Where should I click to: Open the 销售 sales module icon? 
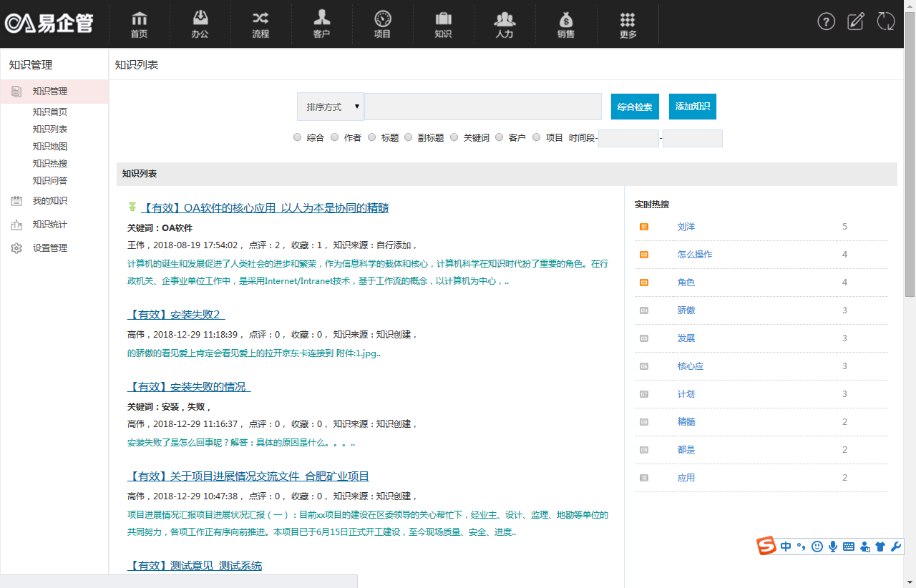pyautogui.click(x=565, y=24)
